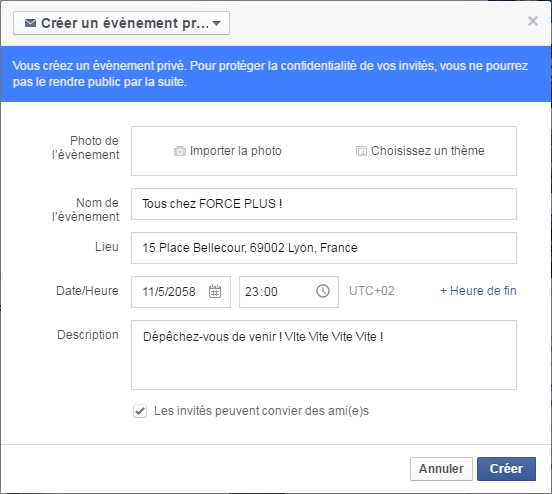
Task: Click the '+ Heure de fin' link
Action: 478,291
